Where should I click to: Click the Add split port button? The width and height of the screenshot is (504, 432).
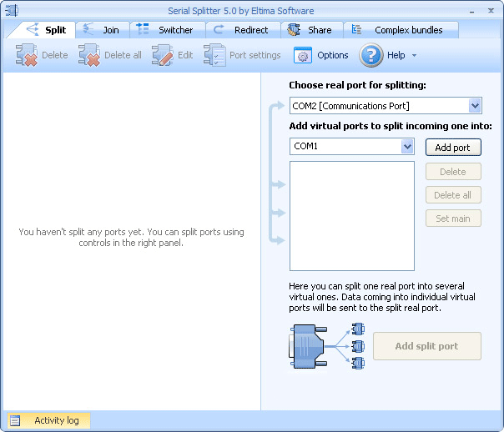tap(426, 346)
